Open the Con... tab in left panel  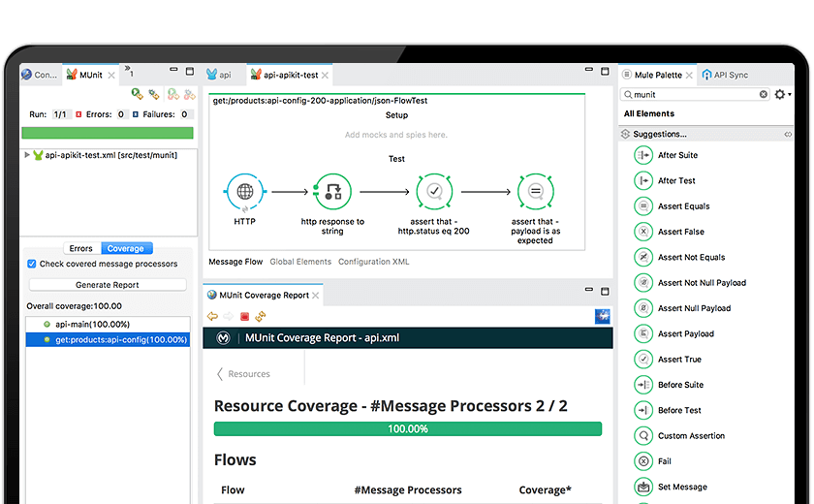click(40, 76)
